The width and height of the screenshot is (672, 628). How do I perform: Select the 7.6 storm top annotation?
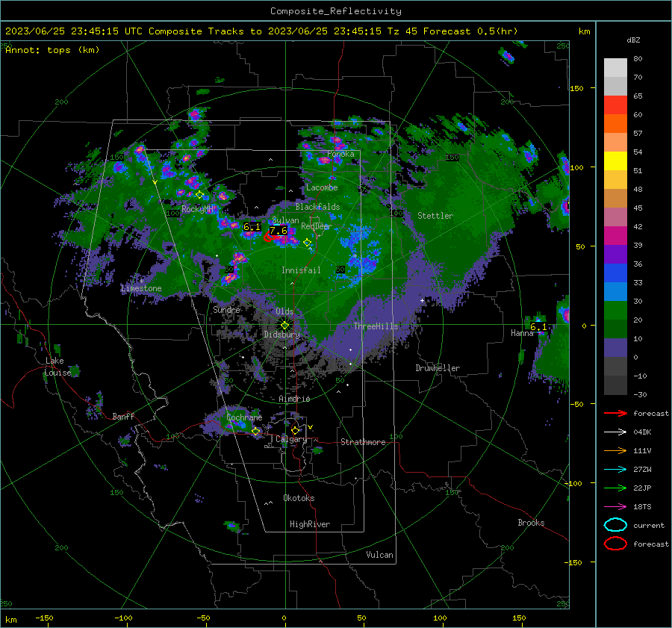tap(279, 231)
